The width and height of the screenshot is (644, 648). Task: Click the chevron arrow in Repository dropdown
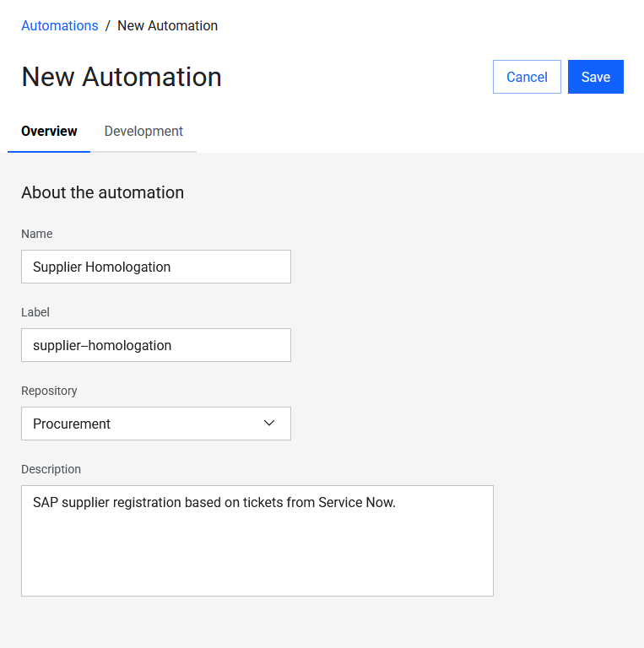[269, 423]
